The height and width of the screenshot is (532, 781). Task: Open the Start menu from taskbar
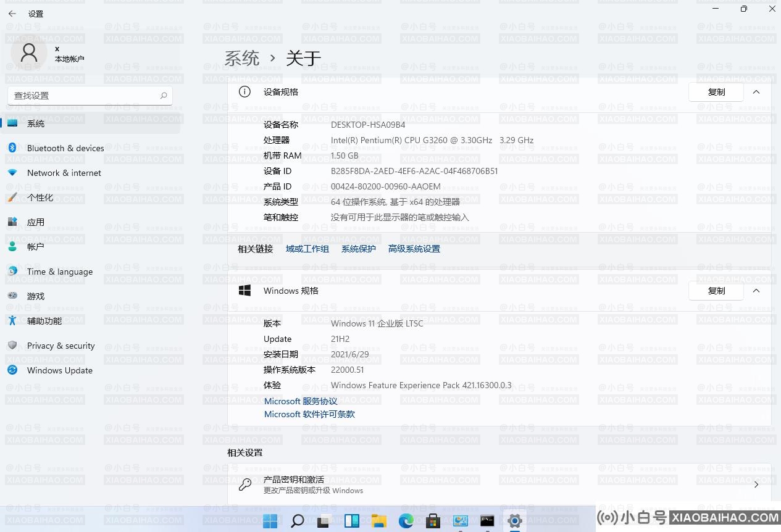pos(270,521)
